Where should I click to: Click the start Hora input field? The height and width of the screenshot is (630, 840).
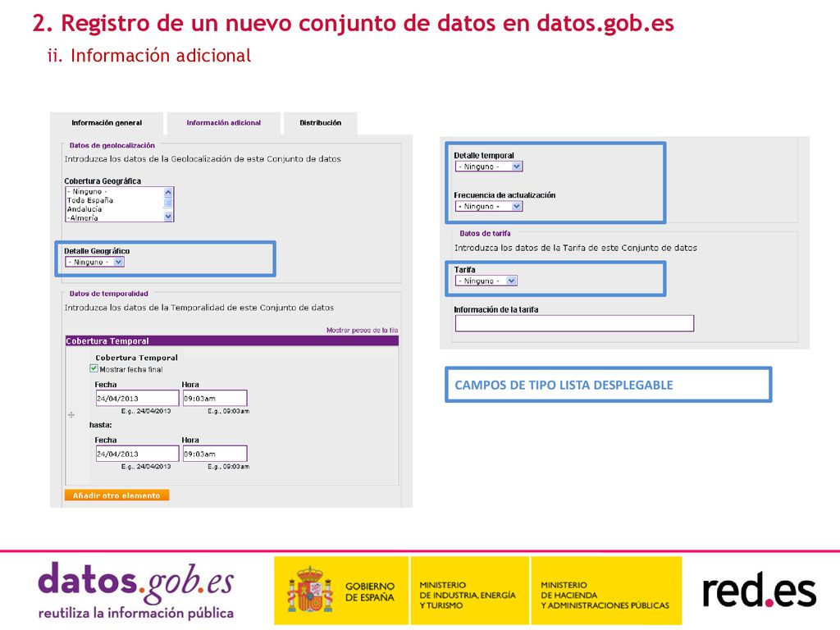[x=215, y=398]
